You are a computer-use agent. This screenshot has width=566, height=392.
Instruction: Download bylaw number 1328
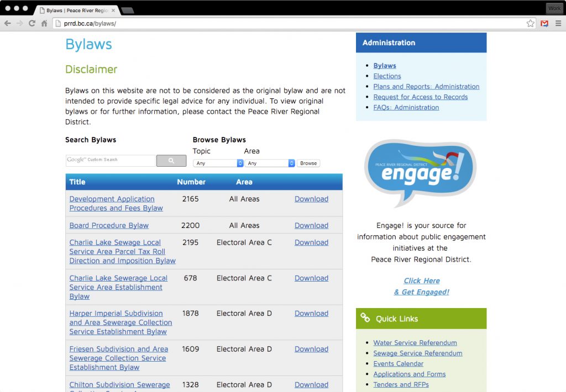click(312, 385)
